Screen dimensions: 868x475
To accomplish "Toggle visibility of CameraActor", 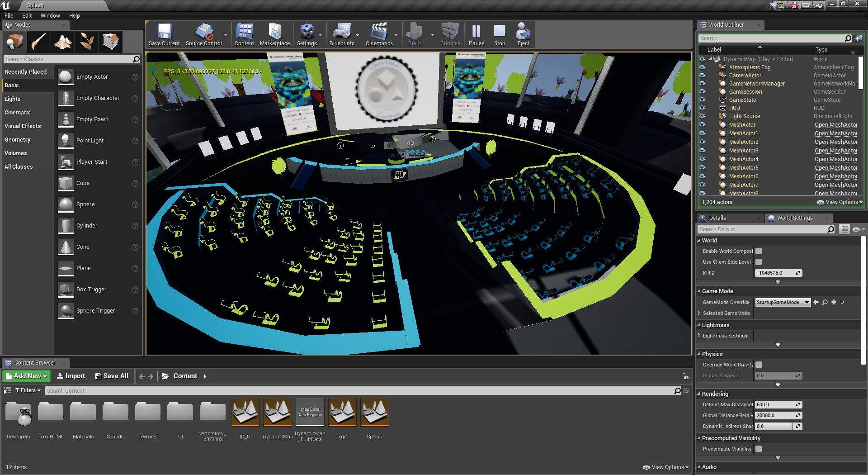I will 702,76.
